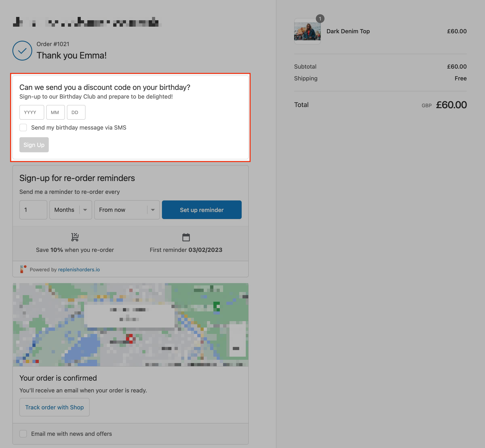The height and width of the screenshot is (448, 485).
Task: Click the reminder interval number field
Action: (33, 210)
